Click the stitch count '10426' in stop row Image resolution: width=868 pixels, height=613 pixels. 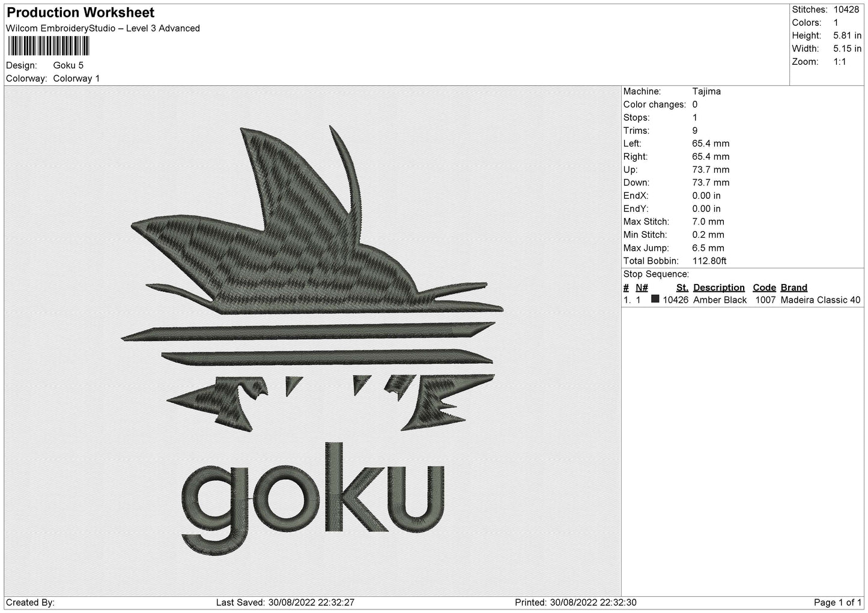tap(676, 300)
